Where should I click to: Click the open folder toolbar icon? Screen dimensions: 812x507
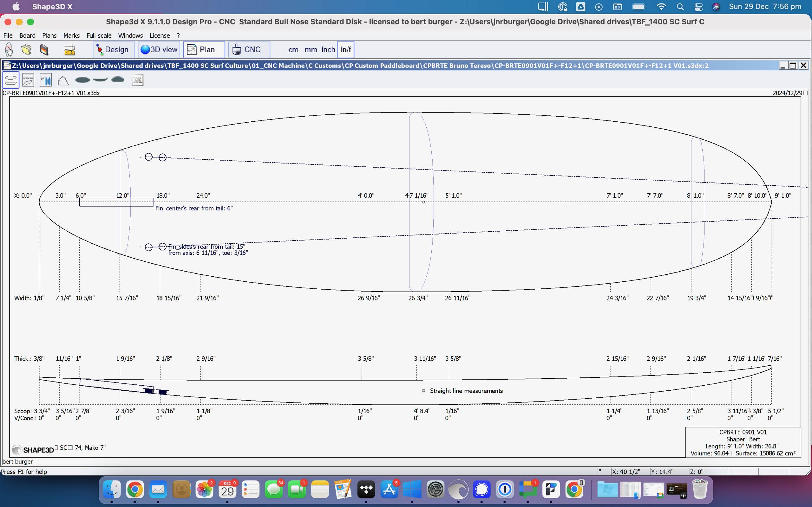[x=27, y=50]
